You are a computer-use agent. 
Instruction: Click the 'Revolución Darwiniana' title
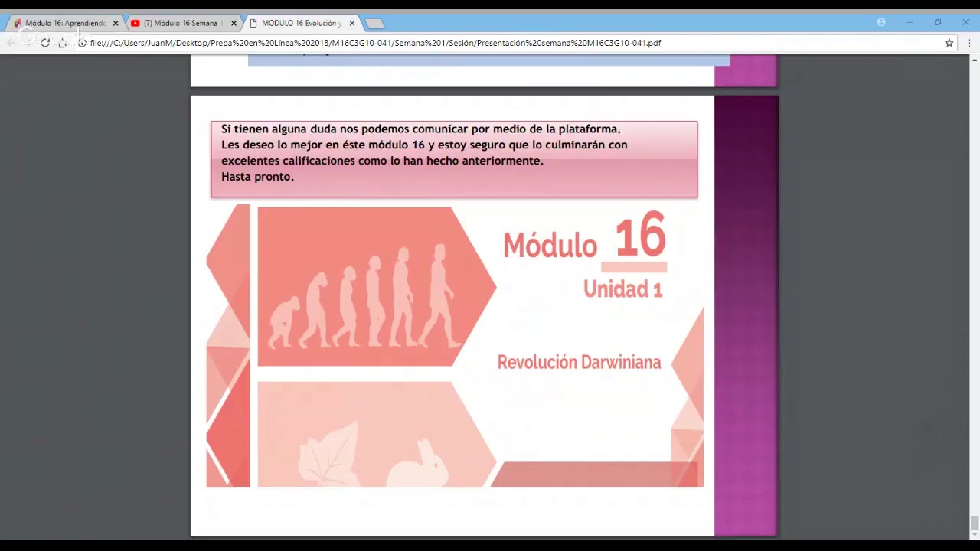[579, 362]
